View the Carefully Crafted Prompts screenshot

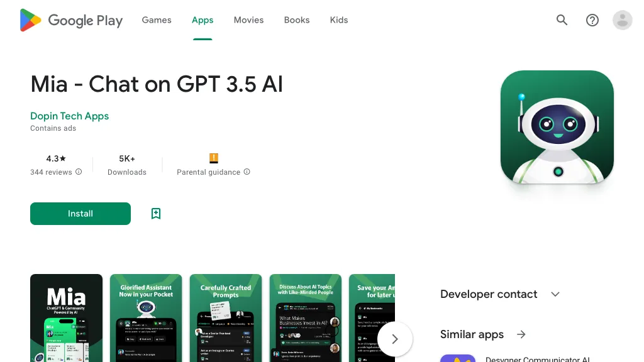225,317
